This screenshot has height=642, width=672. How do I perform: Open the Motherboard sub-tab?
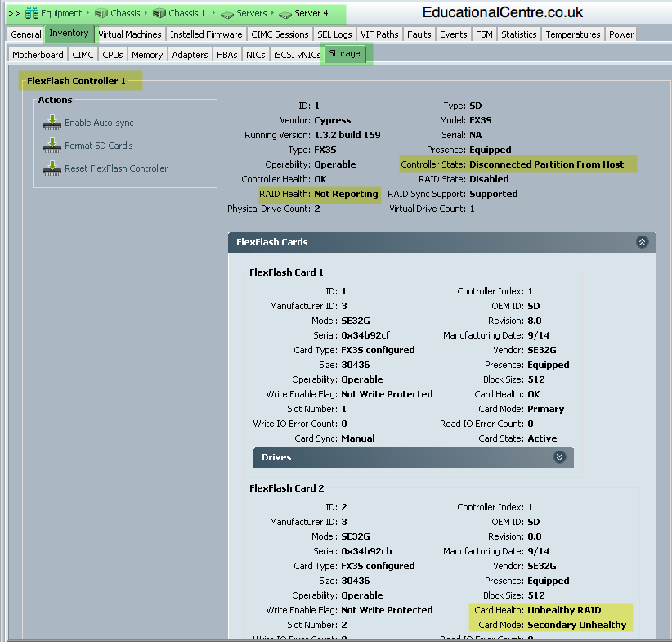click(x=38, y=55)
